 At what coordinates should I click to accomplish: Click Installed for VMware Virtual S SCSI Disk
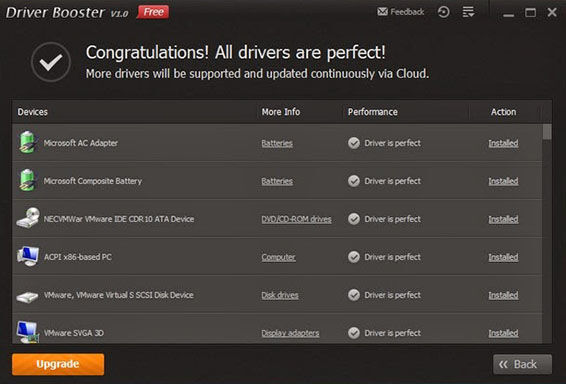pos(503,295)
